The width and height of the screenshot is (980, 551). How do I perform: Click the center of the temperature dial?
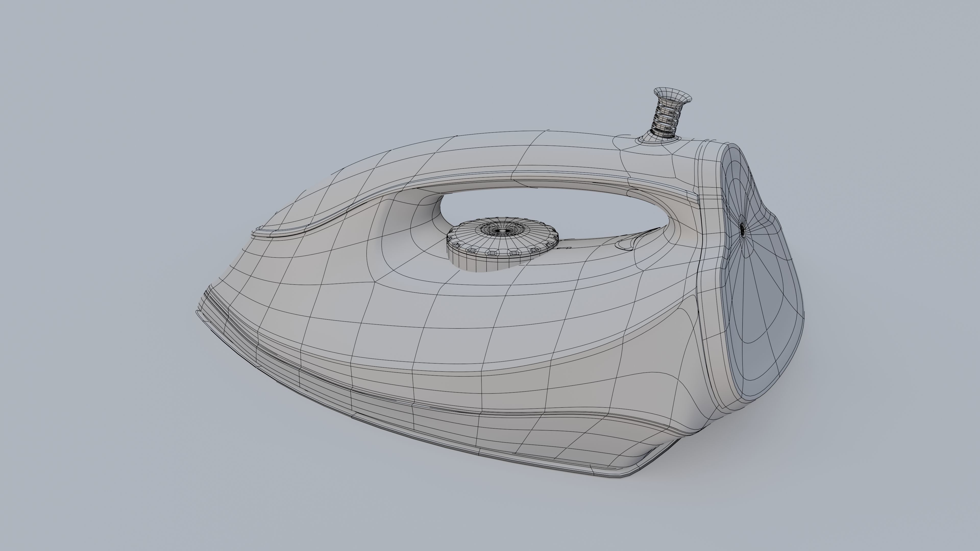click(x=503, y=231)
